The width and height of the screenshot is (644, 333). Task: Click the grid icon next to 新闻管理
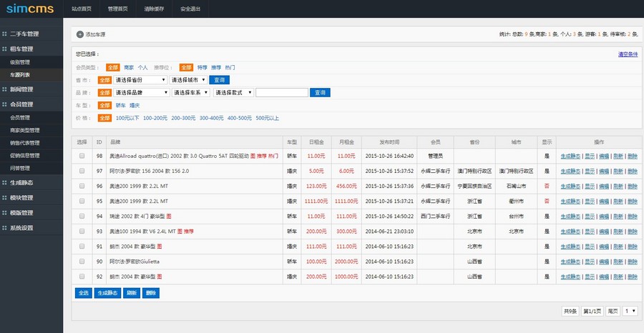5,89
